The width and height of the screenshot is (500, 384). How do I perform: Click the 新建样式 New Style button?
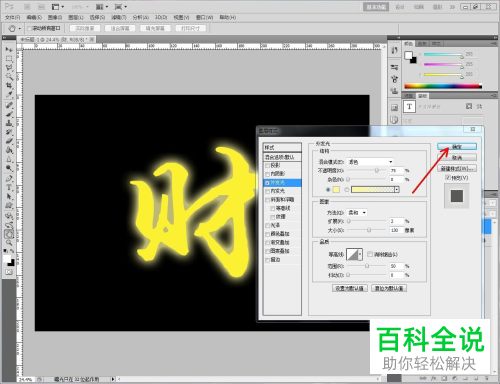tap(457, 168)
